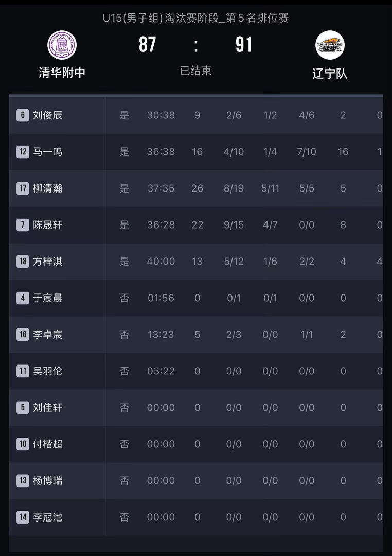Tap jersey number 14 badge for 李冠池
Screen dimensions: 392x556
point(23,517)
